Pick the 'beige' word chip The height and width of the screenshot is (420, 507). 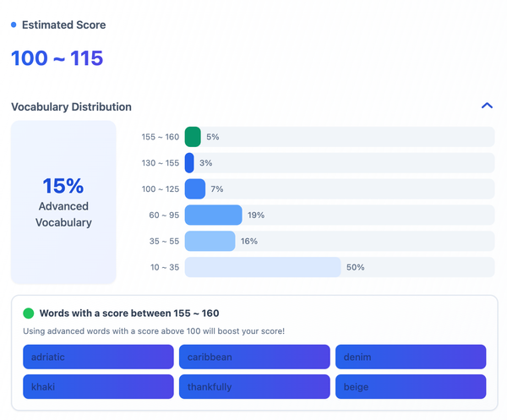click(x=410, y=387)
